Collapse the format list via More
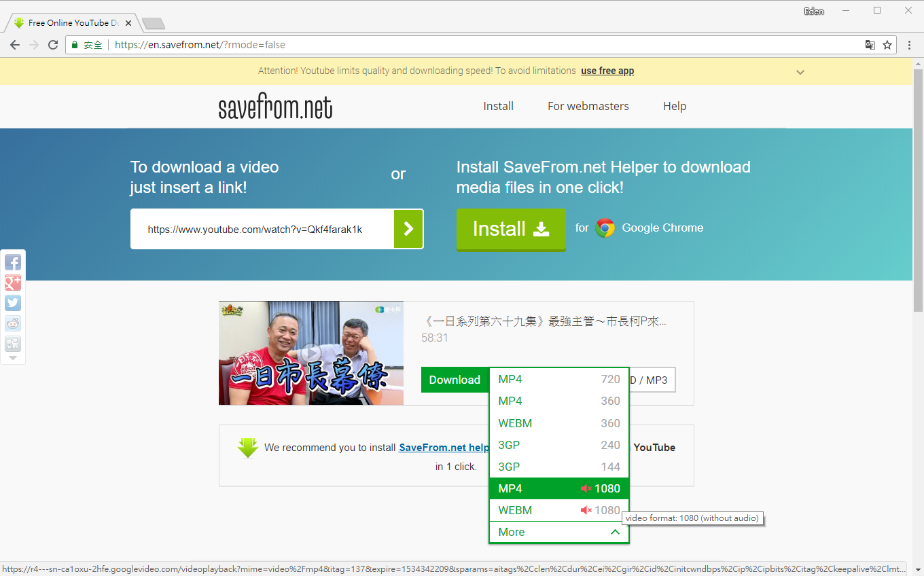 559,532
